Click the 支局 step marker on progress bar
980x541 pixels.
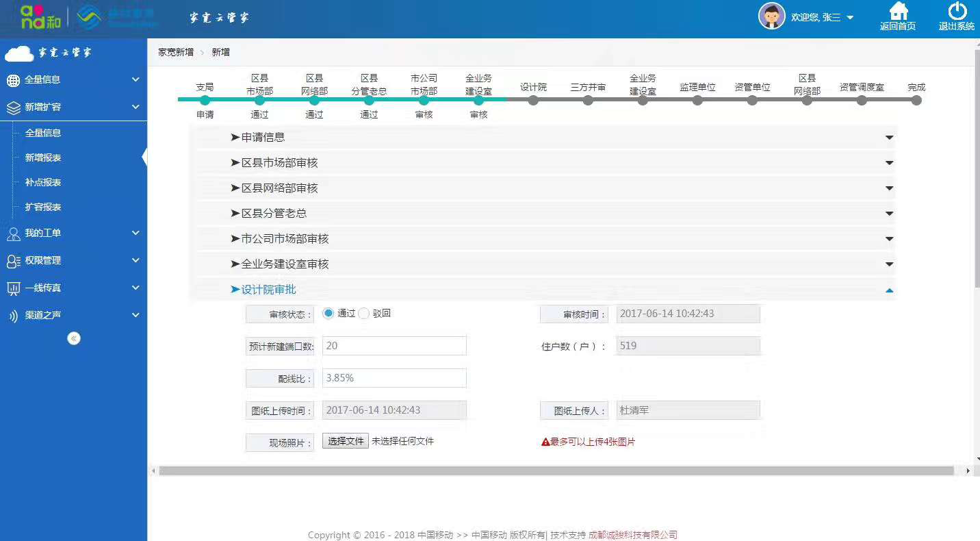[x=205, y=101]
